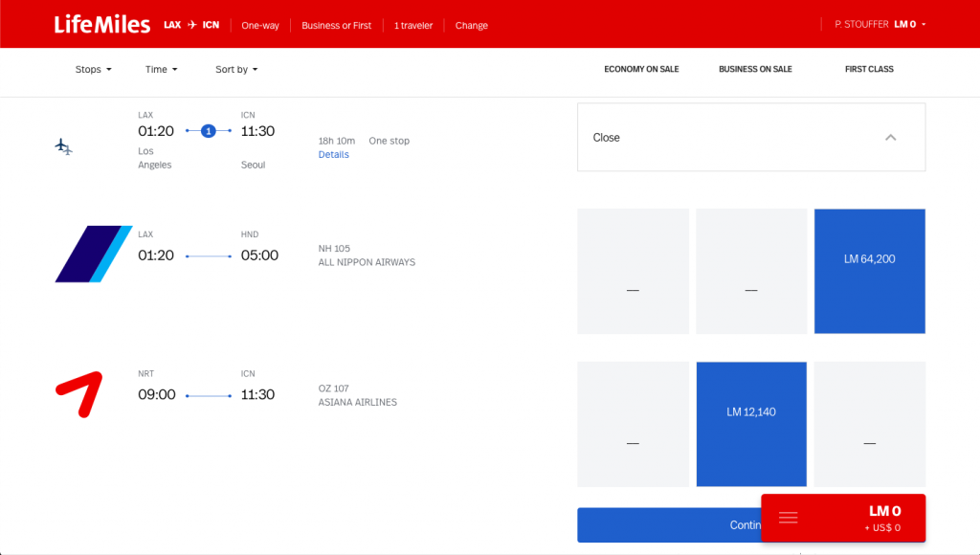Select the Business On Sale column header

click(x=755, y=69)
